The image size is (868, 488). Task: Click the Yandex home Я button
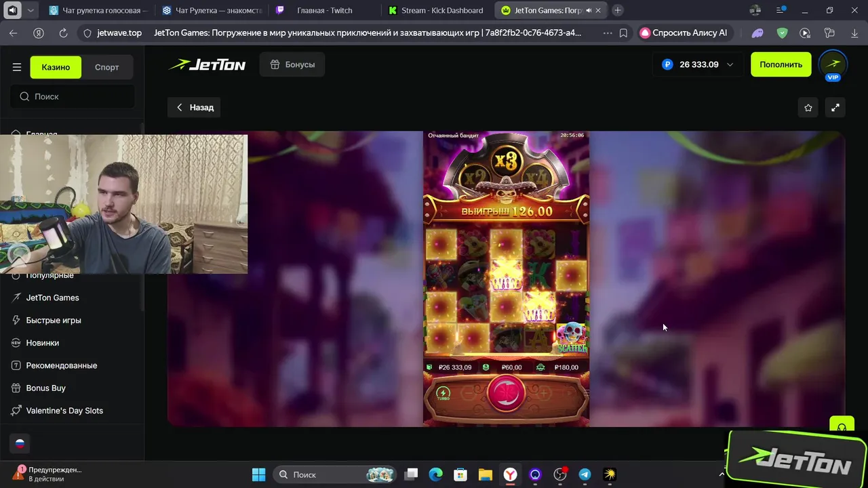(x=39, y=33)
